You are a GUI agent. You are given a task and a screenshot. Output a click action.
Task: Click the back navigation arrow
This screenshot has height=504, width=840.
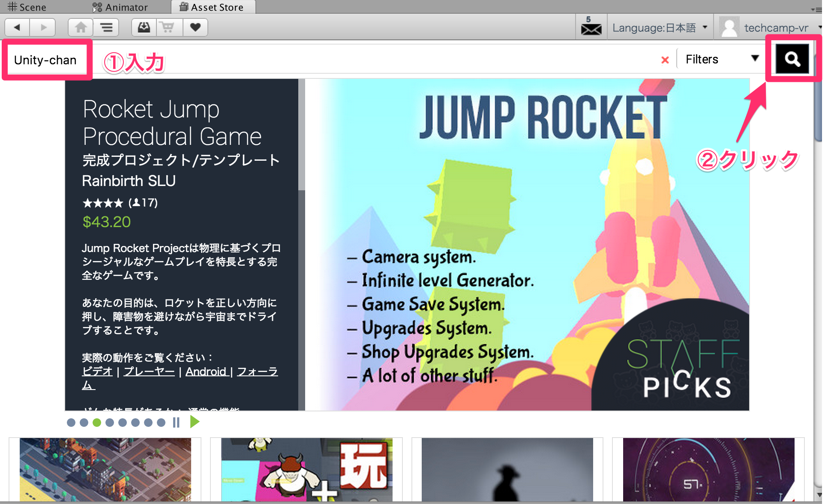17,27
